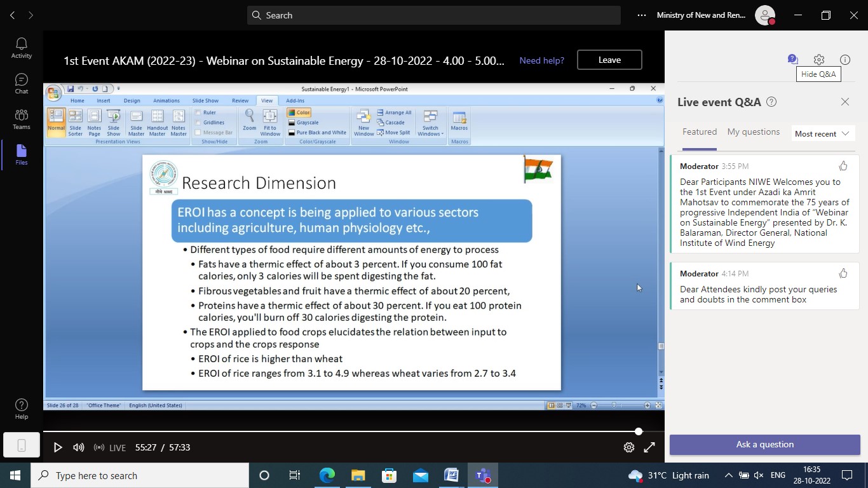Open the Activity feed in Teams sidebar
This screenshot has width=868, height=488.
point(22,48)
